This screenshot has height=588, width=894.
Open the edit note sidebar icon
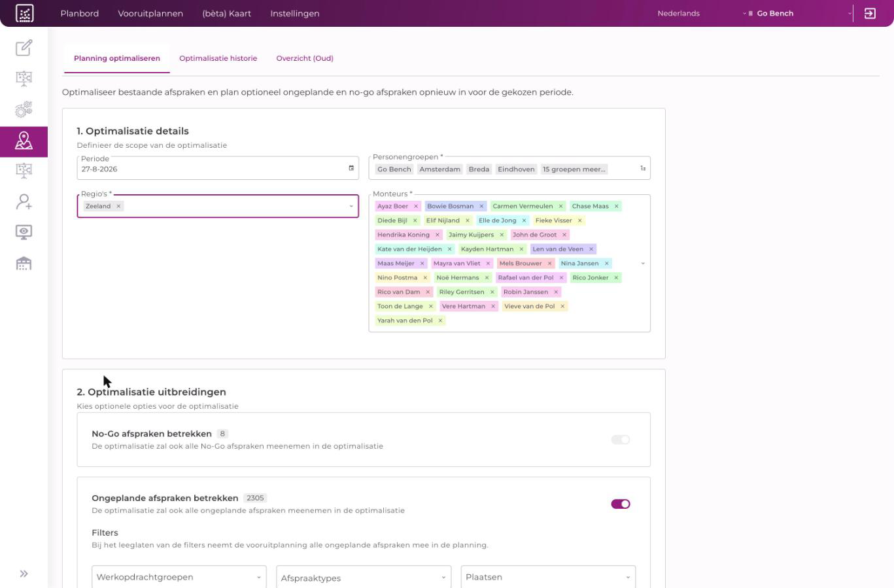(24, 48)
